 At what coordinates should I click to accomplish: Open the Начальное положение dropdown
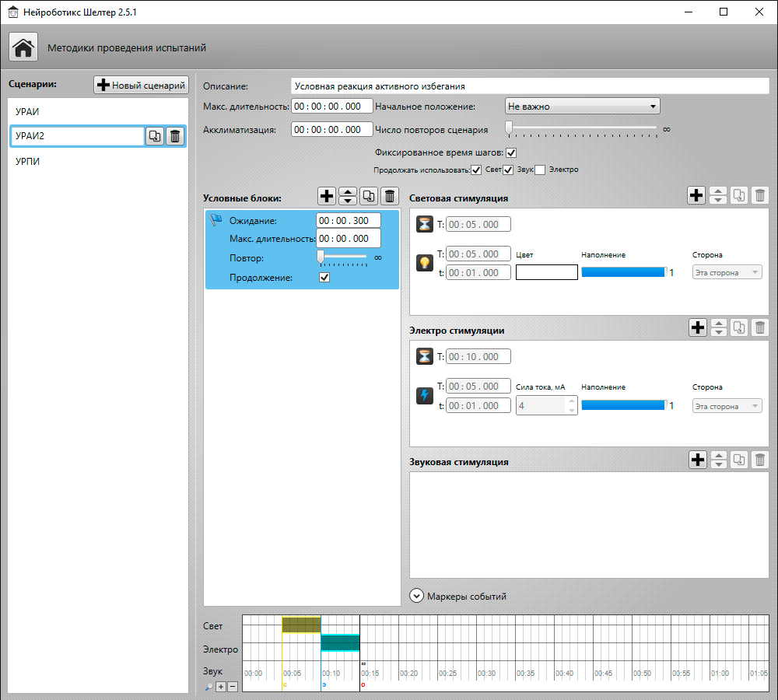(x=583, y=106)
